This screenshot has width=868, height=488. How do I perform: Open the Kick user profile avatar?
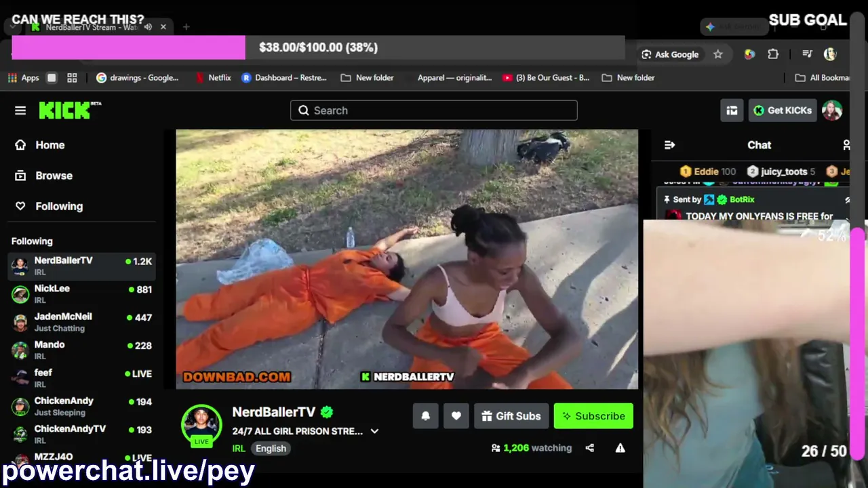pyautogui.click(x=832, y=110)
